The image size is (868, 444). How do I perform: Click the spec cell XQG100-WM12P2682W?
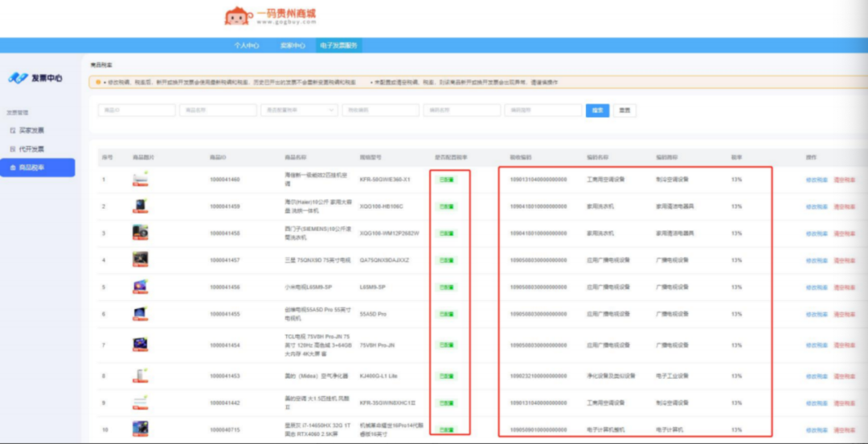(x=389, y=234)
